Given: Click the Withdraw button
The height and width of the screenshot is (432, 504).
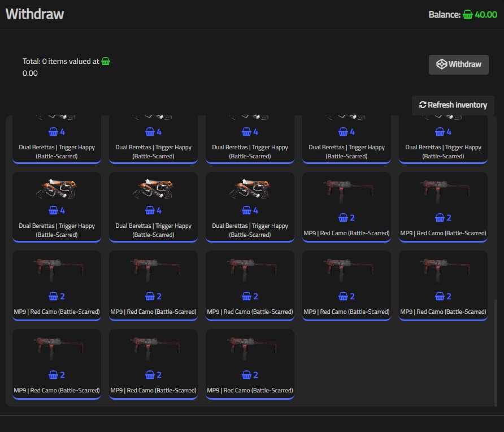Looking at the screenshot, I should 458,64.
